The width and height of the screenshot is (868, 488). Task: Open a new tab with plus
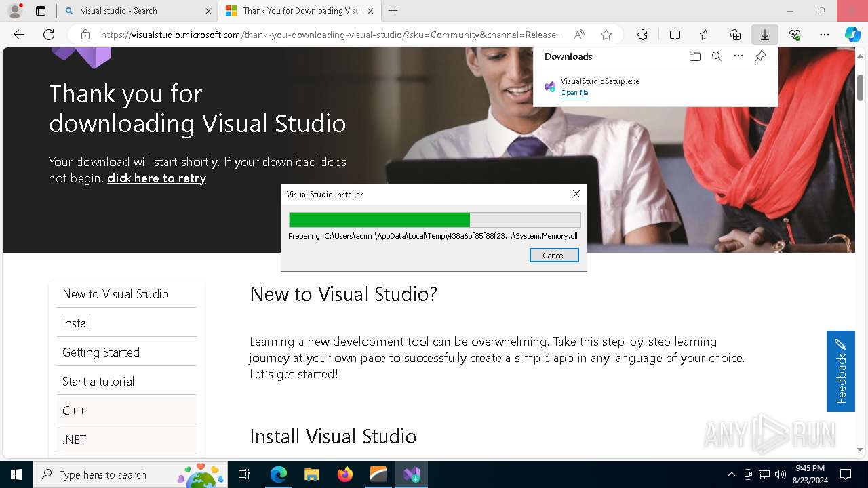point(393,11)
